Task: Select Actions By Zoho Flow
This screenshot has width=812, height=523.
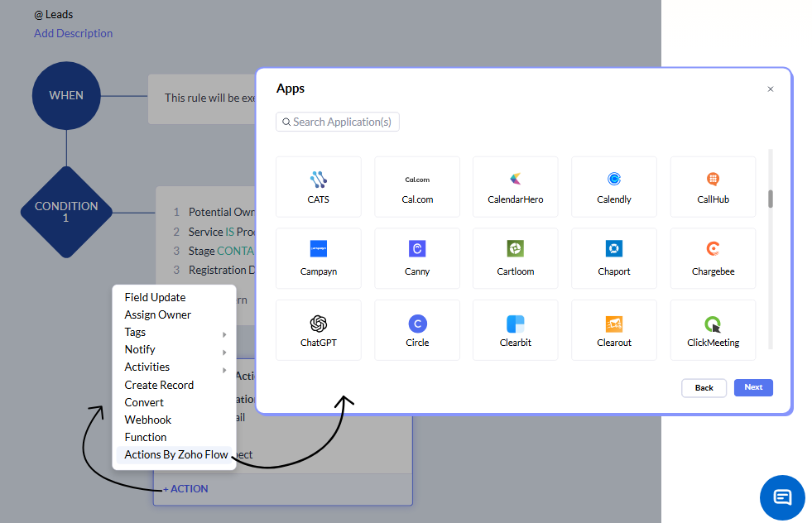Action: click(x=176, y=454)
